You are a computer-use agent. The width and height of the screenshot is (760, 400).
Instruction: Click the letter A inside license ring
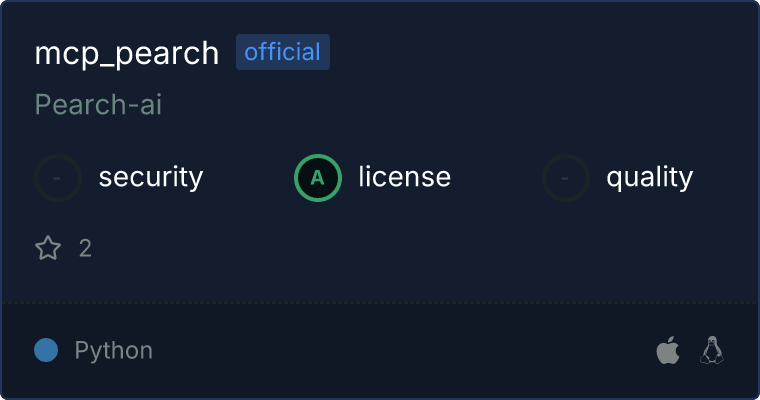click(x=317, y=178)
